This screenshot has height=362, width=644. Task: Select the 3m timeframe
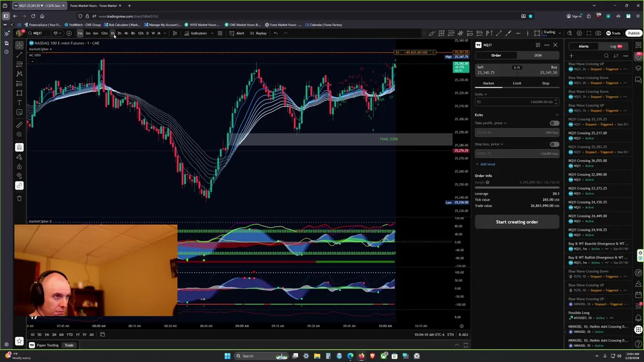pyautogui.click(x=88, y=33)
